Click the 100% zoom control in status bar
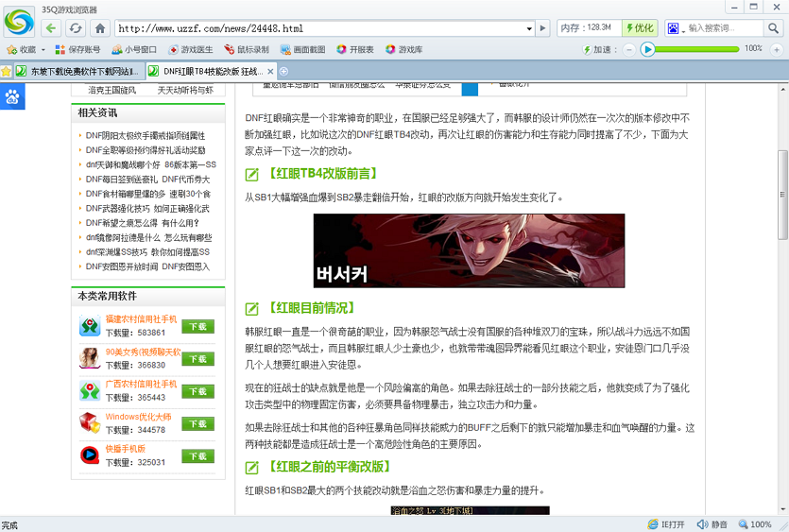The height and width of the screenshot is (532, 789). coord(755,524)
